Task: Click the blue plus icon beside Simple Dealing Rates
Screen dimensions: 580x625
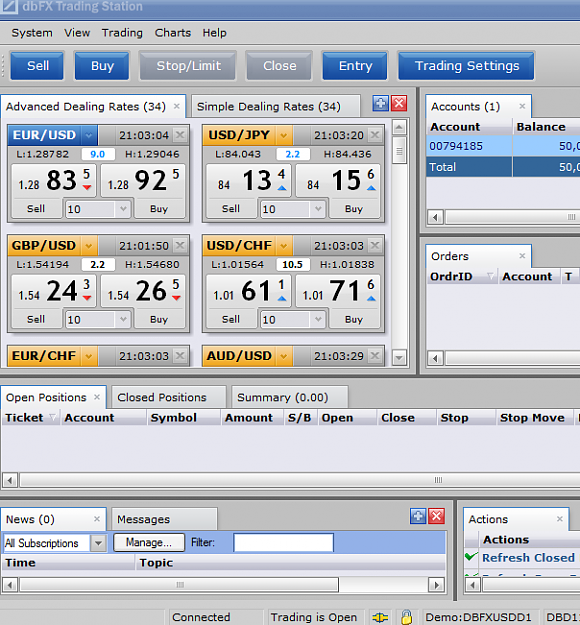Action: pyautogui.click(x=380, y=104)
